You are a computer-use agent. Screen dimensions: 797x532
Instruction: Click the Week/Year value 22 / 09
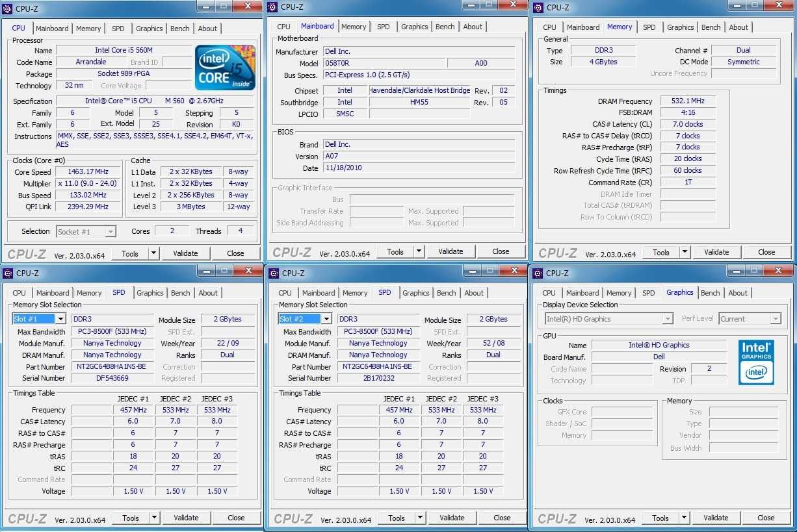pos(228,343)
